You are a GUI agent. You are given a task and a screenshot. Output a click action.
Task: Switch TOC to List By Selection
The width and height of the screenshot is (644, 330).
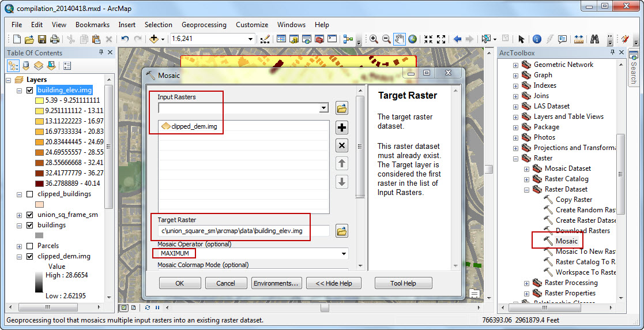pyautogui.click(x=51, y=65)
